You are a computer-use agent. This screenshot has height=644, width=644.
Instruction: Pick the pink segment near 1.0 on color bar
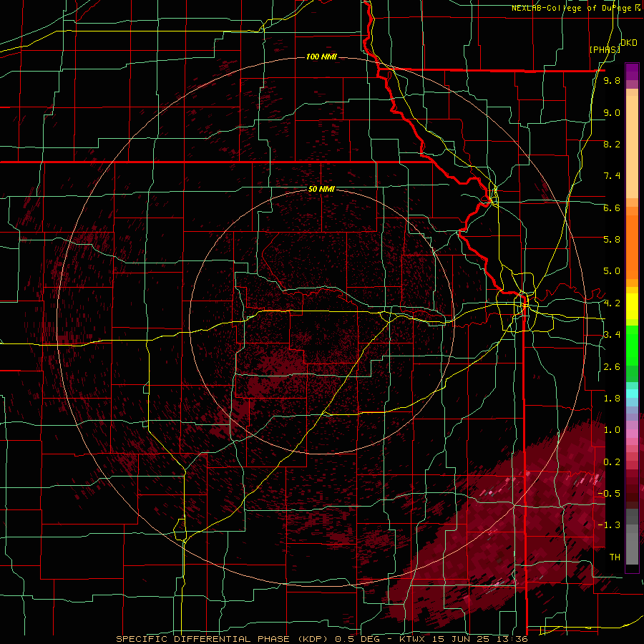(x=632, y=434)
